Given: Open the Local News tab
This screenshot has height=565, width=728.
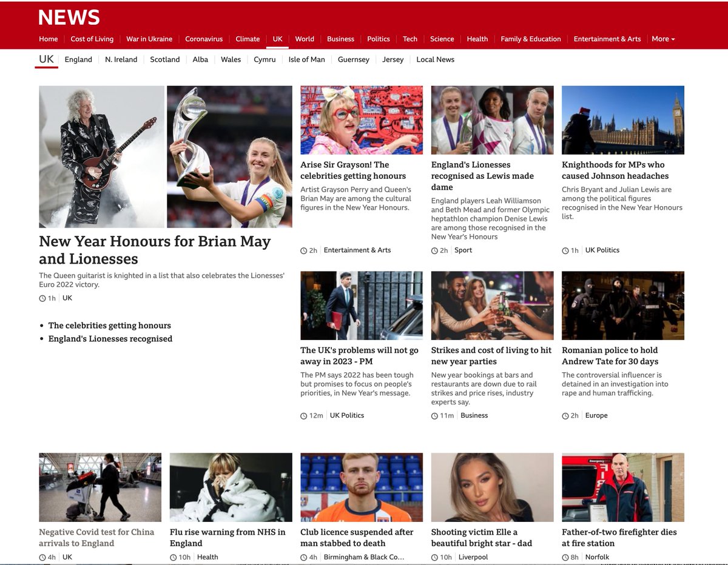Looking at the screenshot, I should [435, 59].
